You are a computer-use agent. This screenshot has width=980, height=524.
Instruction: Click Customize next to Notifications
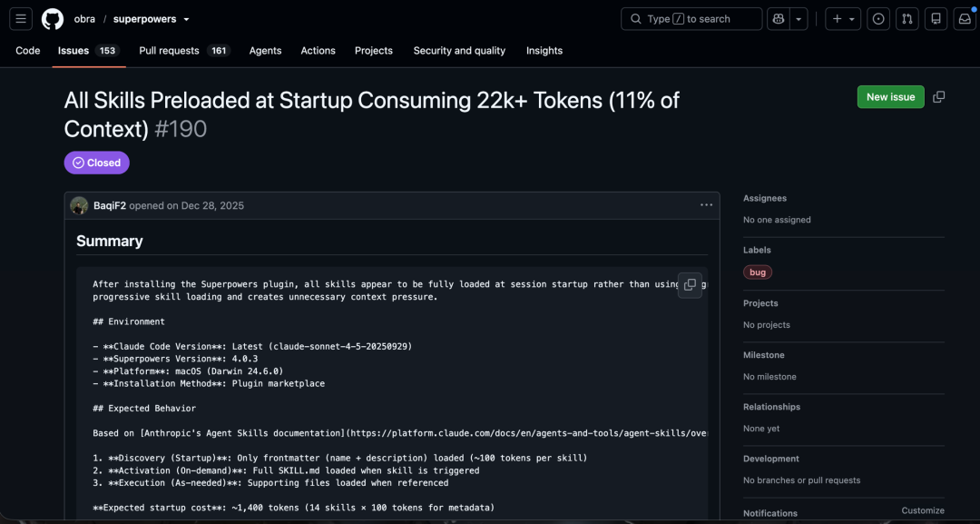[923, 510]
